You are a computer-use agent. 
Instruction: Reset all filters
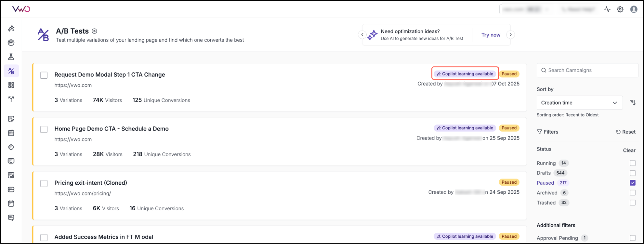(x=626, y=132)
